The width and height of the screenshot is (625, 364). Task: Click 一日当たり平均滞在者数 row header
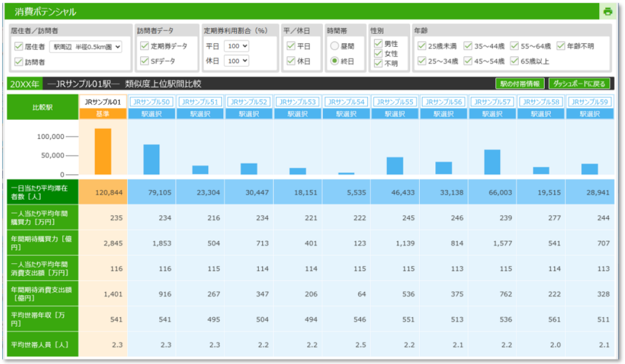click(x=43, y=192)
